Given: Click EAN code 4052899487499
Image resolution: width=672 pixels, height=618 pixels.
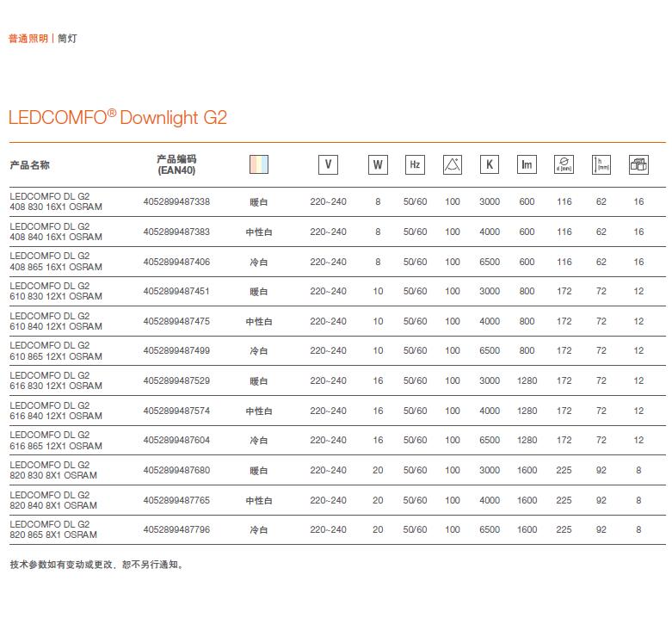Looking at the screenshot, I should point(176,350).
